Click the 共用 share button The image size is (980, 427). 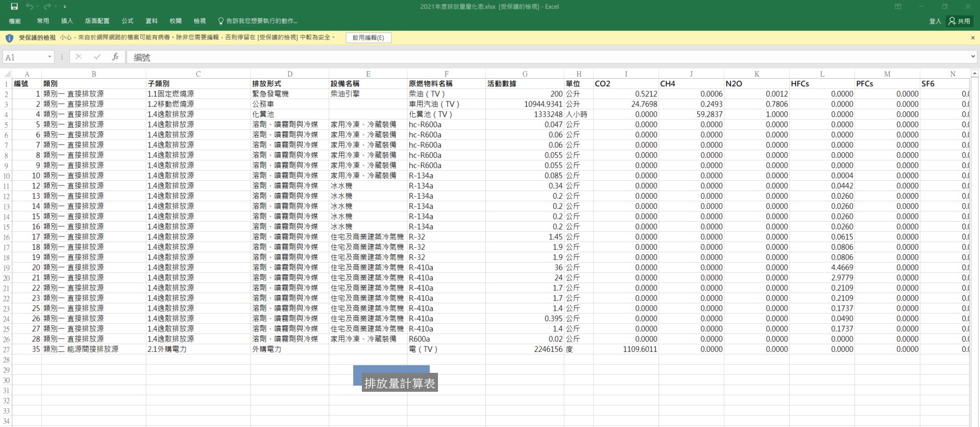click(x=960, y=21)
